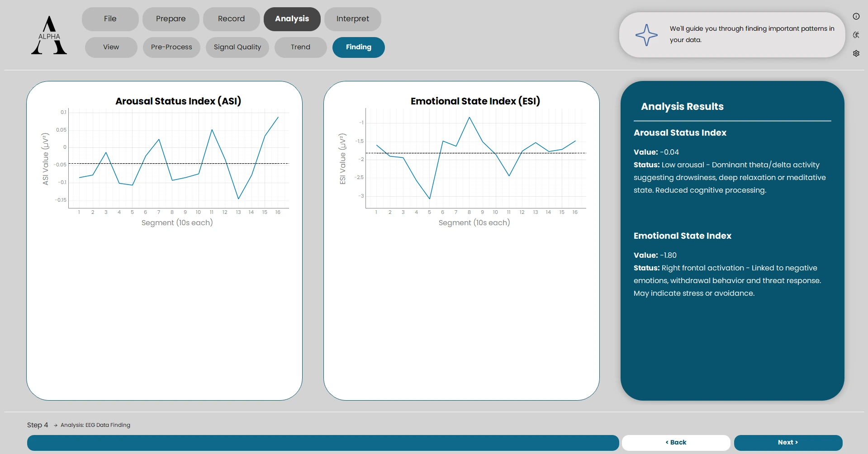Click the Next button
Screen dimensions: 868x454
point(787,443)
